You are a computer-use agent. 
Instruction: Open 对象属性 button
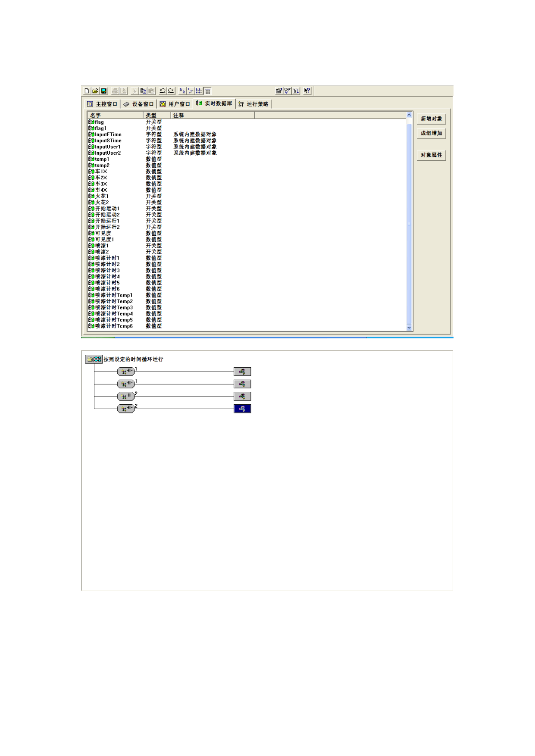coord(431,155)
